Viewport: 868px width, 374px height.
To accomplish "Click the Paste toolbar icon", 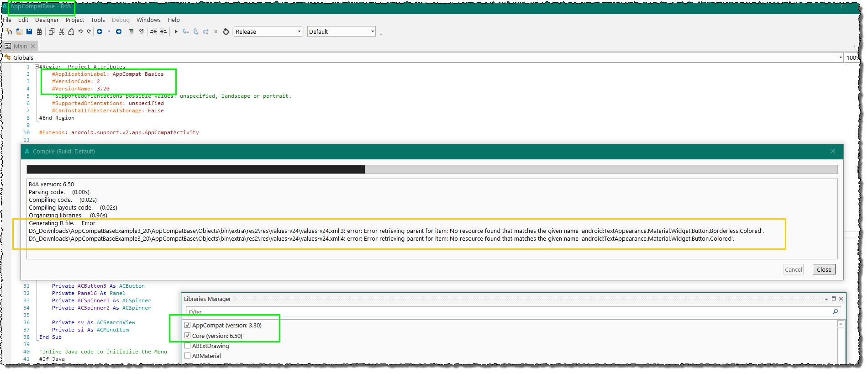I will (x=71, y=32).
